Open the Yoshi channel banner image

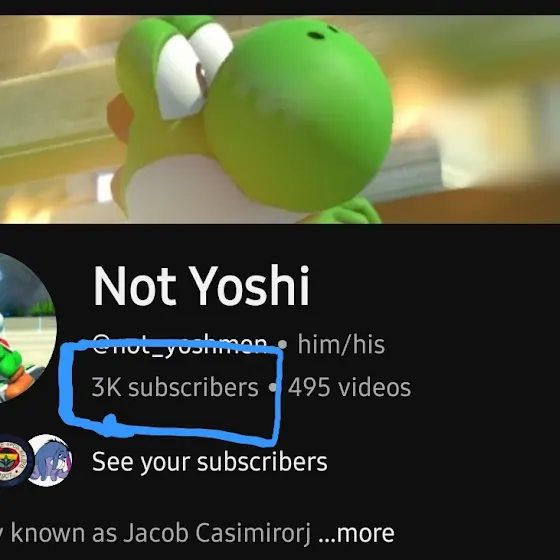point(280,119)
